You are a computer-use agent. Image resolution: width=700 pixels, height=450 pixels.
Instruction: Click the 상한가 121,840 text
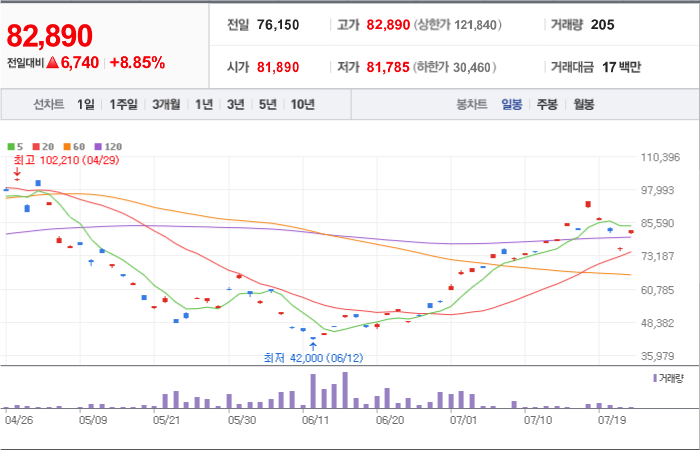458,25
